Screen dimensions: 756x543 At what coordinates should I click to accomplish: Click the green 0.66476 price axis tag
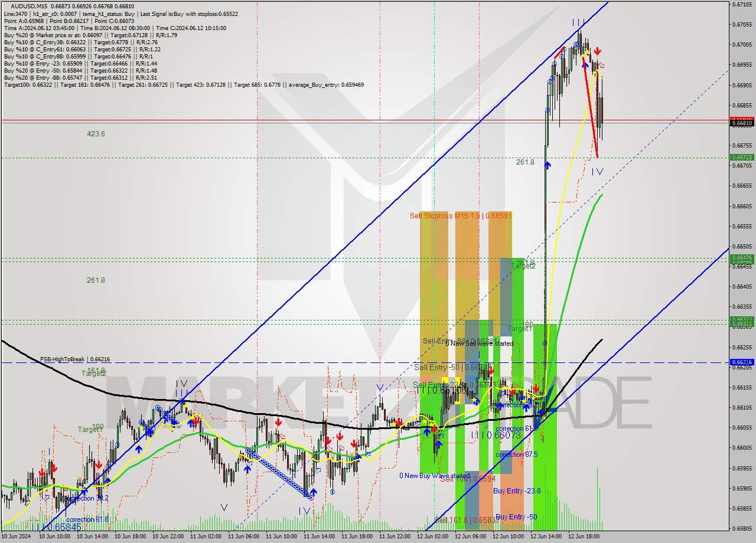tap(743, 258)
